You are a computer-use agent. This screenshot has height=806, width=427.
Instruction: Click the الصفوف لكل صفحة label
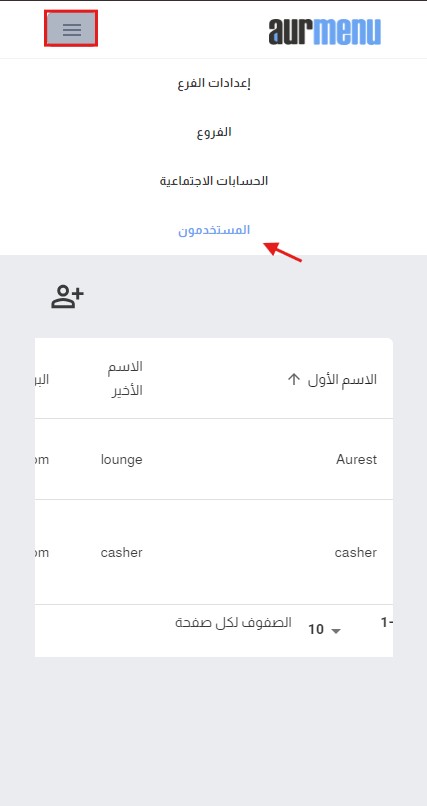pos(234,623)
